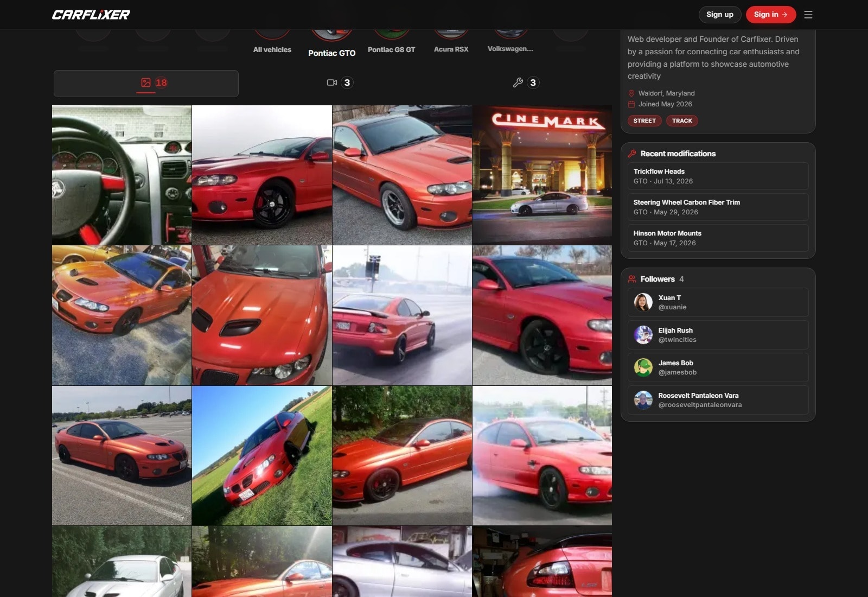Click the TRACK tag
This screenshot has height=597, width=868.
(x=682, y=120)
